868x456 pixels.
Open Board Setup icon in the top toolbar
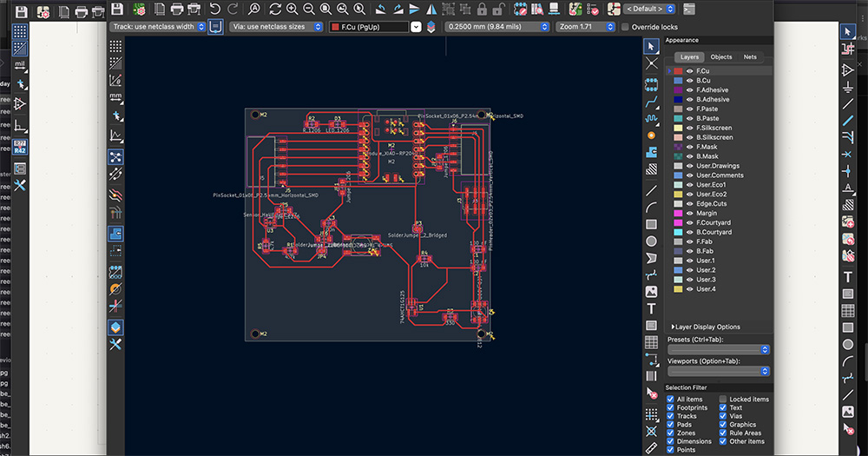pos(139,9)
